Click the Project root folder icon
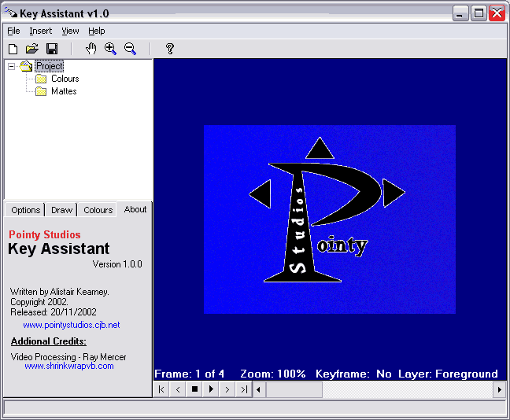This screenshot has width=510, height=420. (x=26, y=66)
